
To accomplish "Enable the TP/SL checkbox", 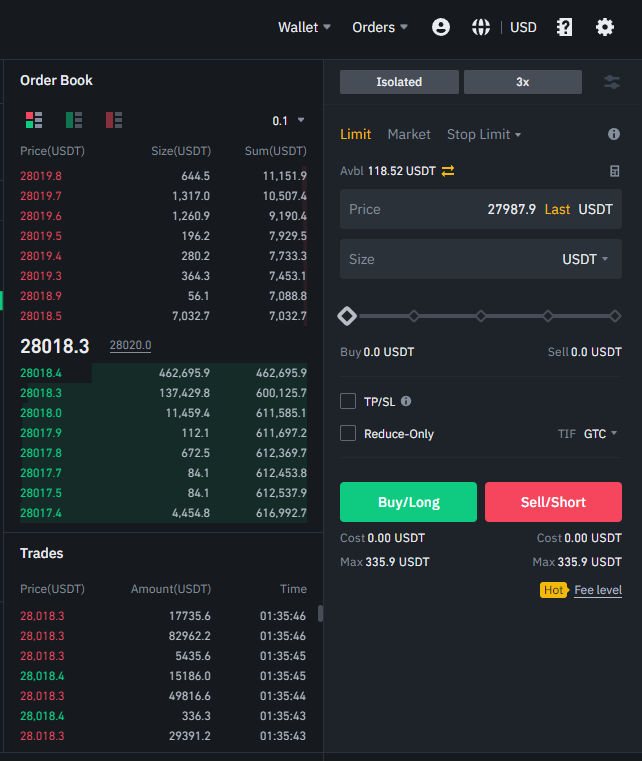I will [x=348, y=401].
